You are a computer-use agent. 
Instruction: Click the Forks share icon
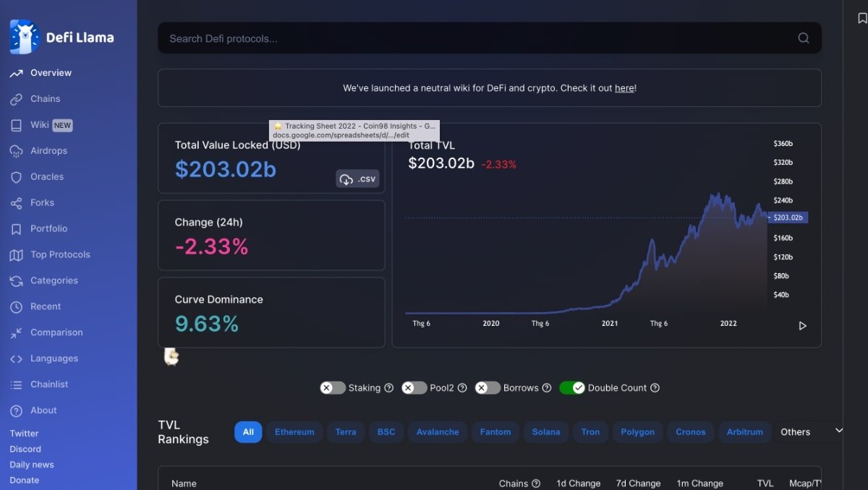(x=17, y=203)
